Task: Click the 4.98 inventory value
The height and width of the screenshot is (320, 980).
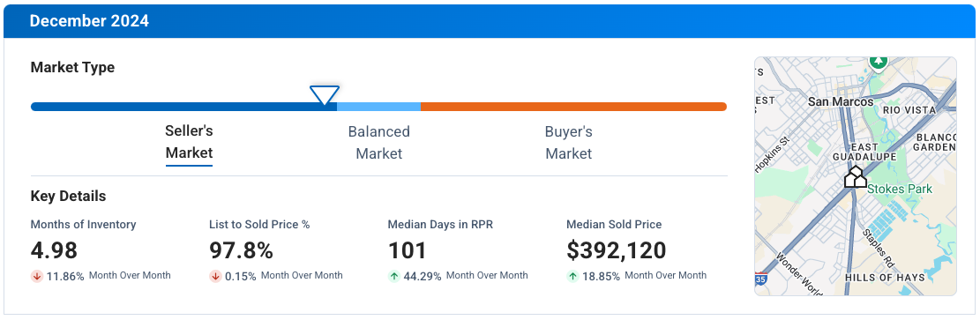Action: point(55,250)
